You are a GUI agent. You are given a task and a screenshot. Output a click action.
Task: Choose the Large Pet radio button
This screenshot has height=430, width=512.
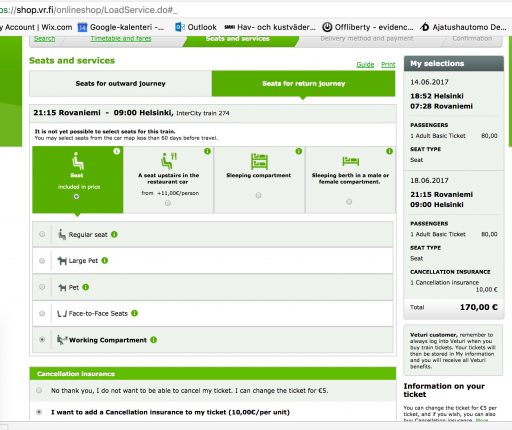[x=42, y=260]
